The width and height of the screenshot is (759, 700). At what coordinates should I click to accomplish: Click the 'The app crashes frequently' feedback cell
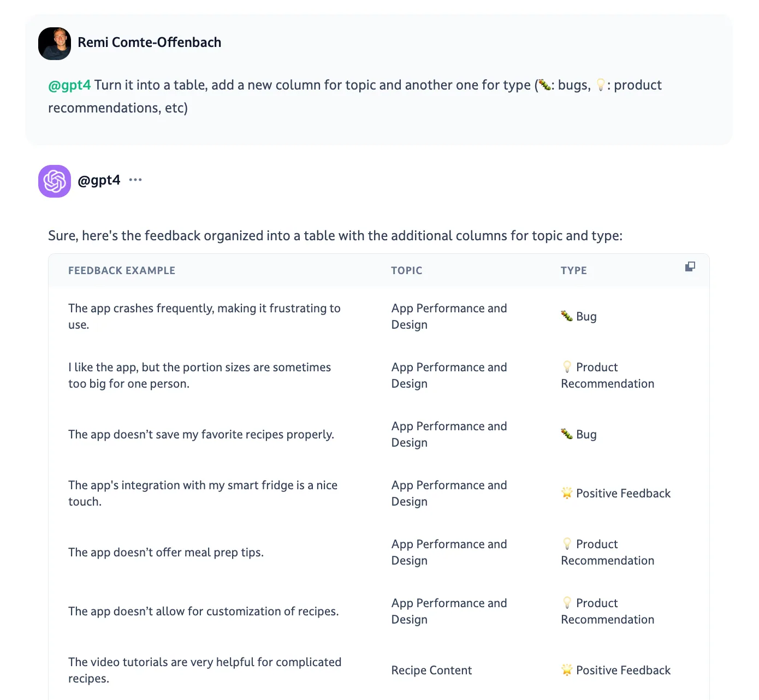click(204, 316)
